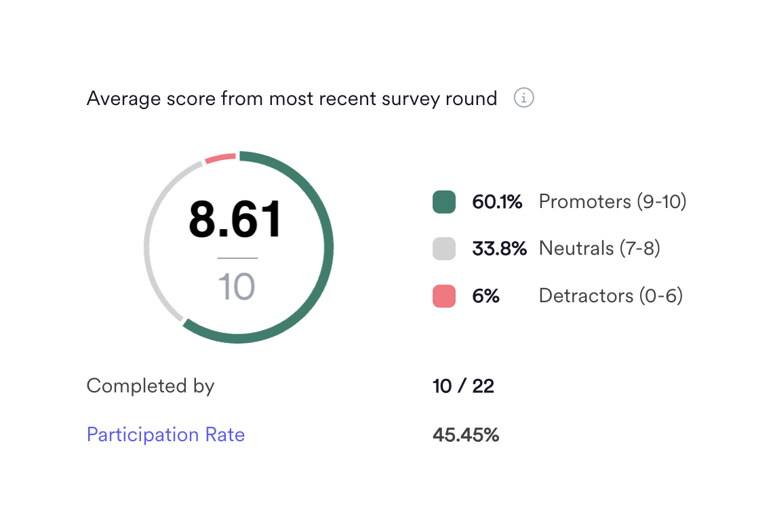The width and height of the screenshot is (773, 532).
Task: Click the 8.61 score in the chart center
Action: pyautogui.click(x=237, y=218)
